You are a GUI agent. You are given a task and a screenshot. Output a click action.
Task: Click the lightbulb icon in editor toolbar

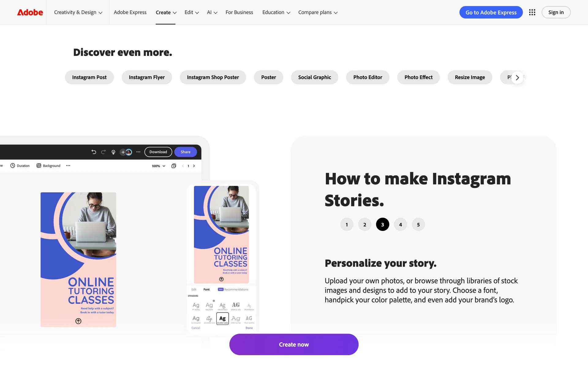(113, 152)
